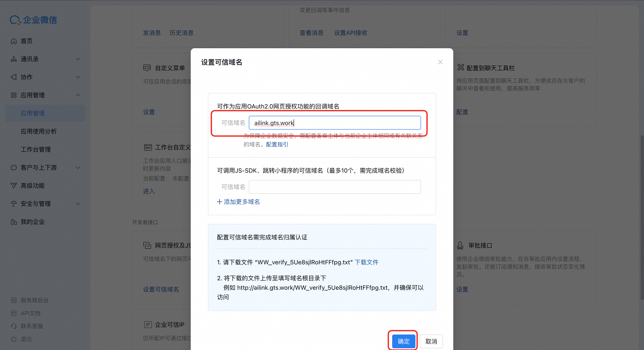
Task: Expand the 协作 menu chevron
Action: tap(78, 77)
